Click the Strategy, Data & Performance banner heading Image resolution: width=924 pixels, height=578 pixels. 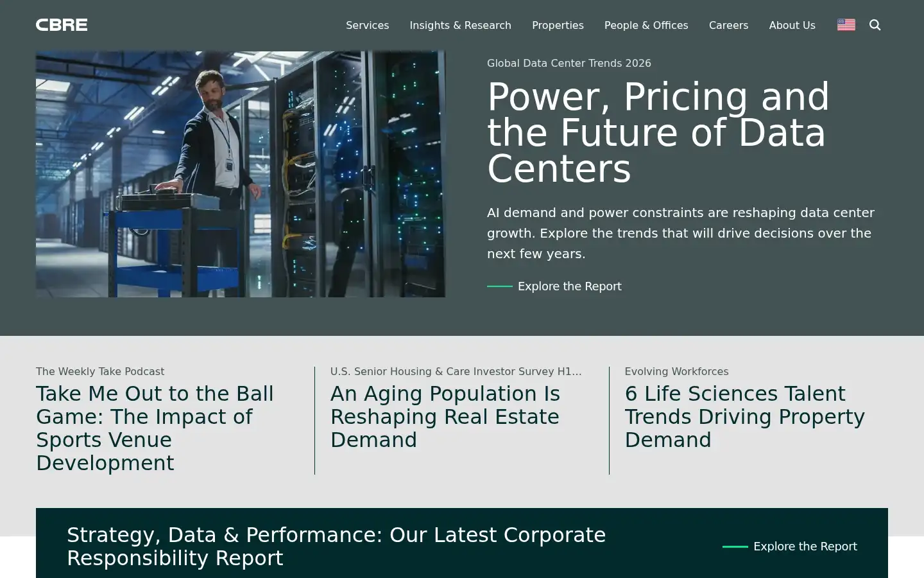336,547
